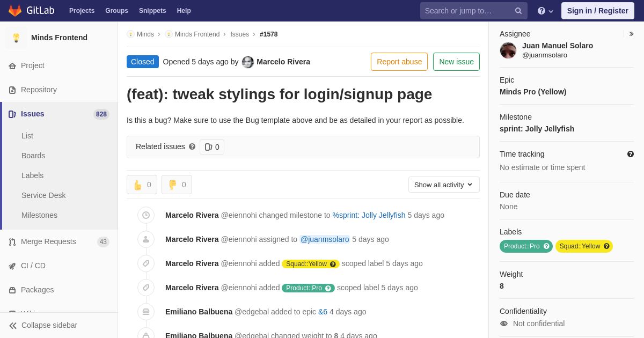Click the blue Closed status badge
644x338 pixels.
[x=143, y=62]
